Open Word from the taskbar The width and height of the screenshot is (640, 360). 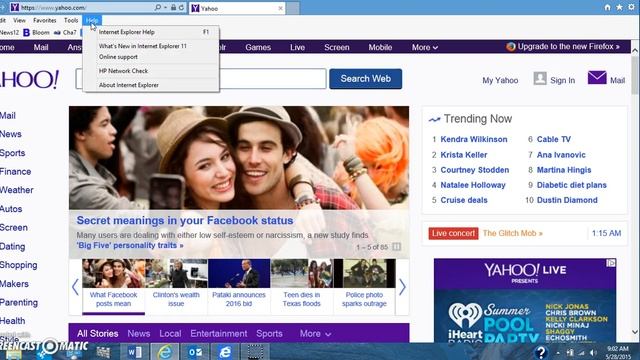[x=134, y=352]
